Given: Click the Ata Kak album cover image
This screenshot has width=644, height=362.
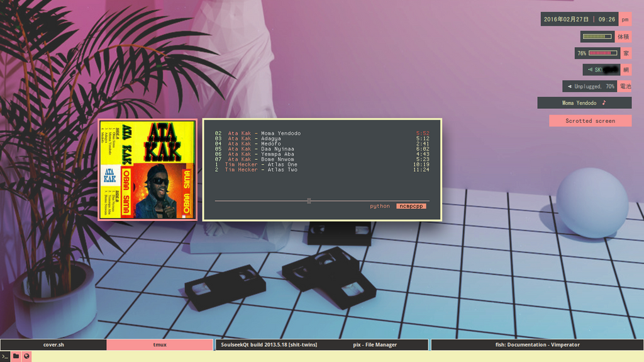Looking at the screenshot, I should tap(147, 170).
